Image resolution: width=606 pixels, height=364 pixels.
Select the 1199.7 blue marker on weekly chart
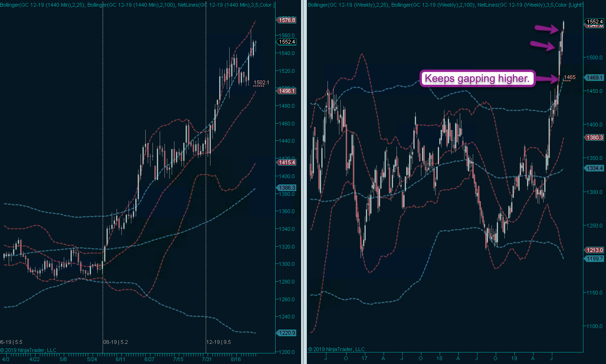[x=594, y=259]
